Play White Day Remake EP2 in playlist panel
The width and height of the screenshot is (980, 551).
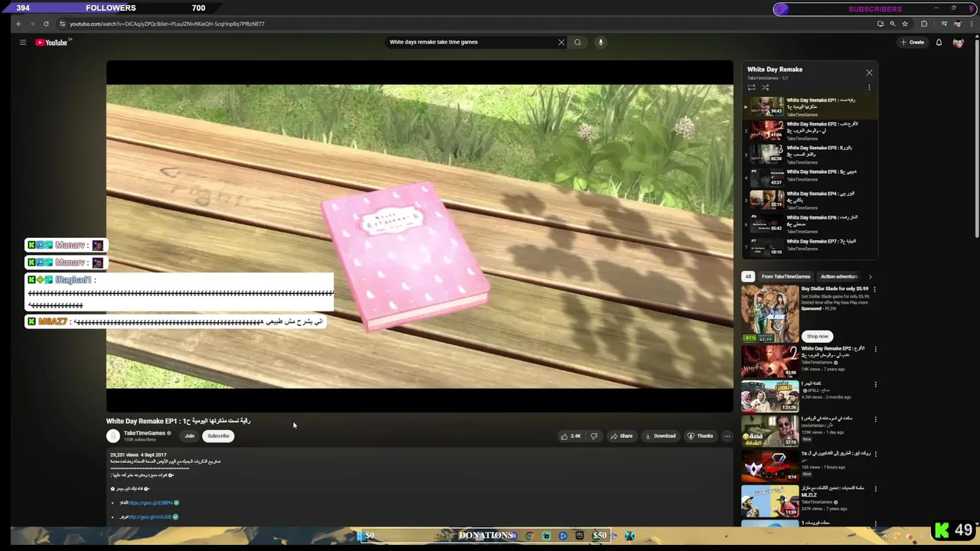810,131
